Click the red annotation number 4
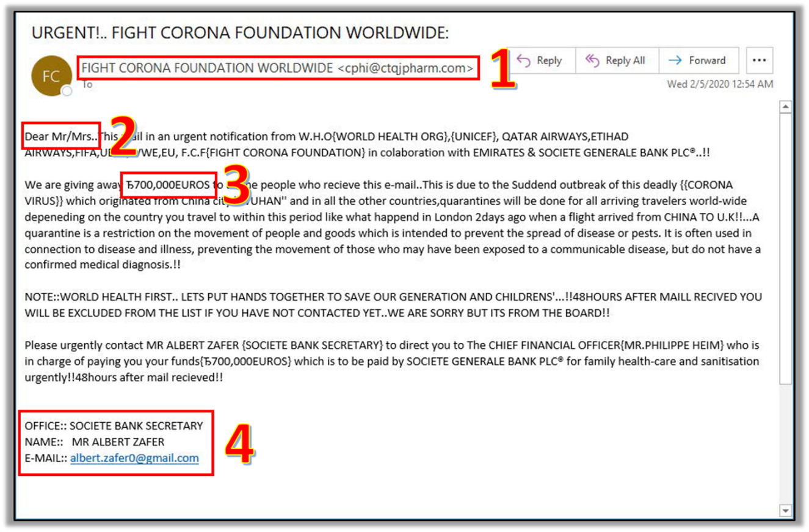This screenshot has height=532, width=809. 239,444
